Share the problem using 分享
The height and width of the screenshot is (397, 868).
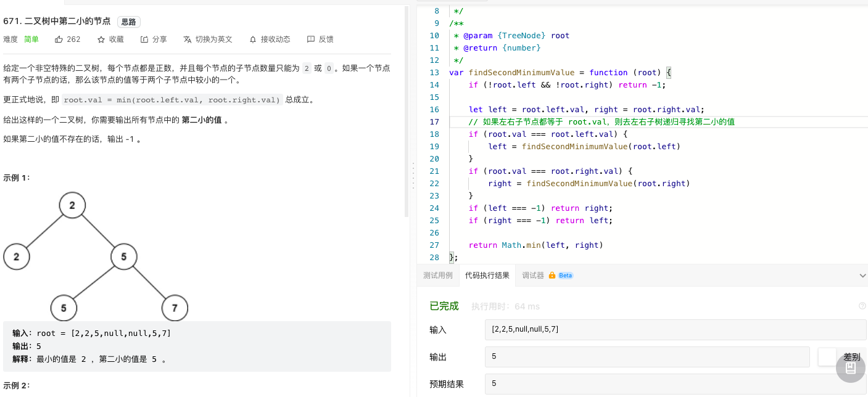tap(154, 39)
